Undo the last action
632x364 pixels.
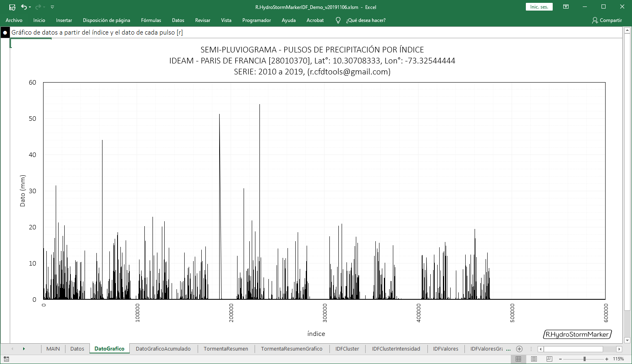(24, 7)
